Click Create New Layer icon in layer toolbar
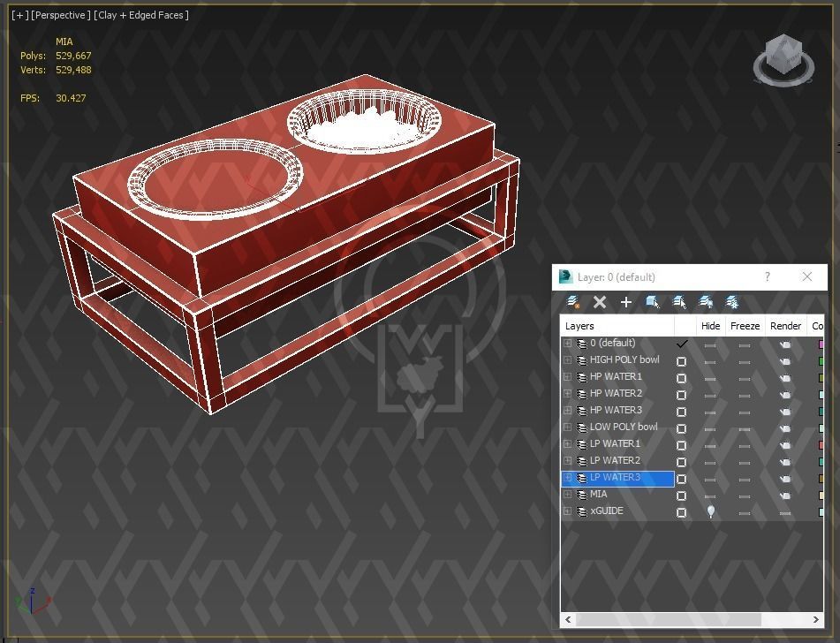840x643 pixels. tap(573, 302)
